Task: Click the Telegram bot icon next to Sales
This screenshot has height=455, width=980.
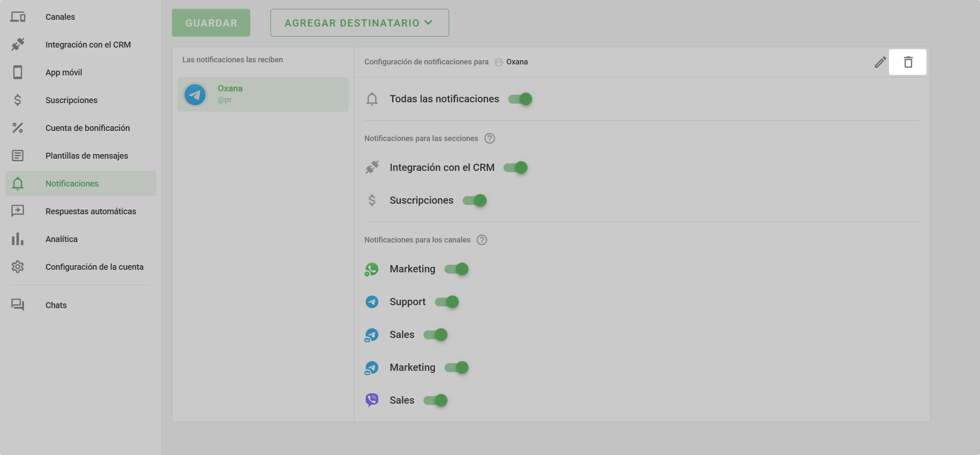Action: coord(372,335)
